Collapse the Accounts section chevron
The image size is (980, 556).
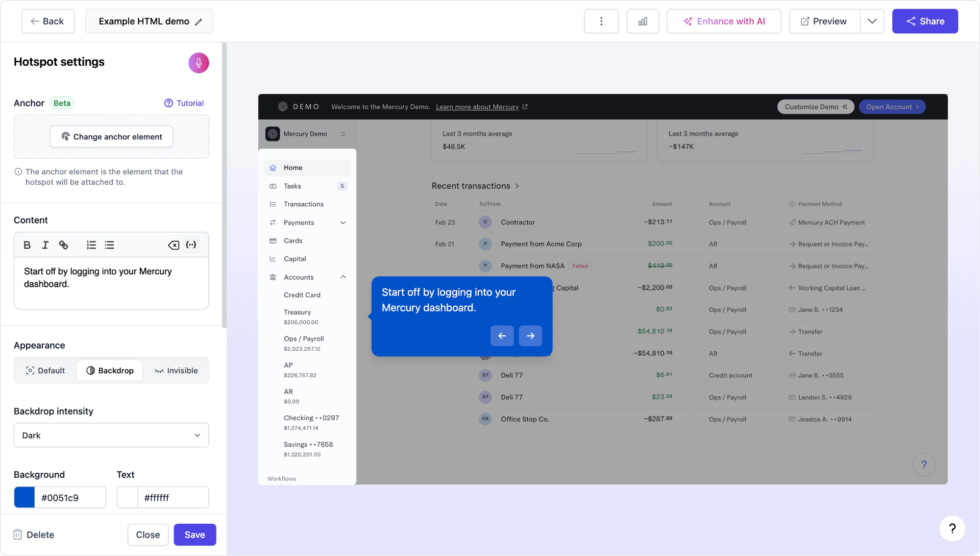(343, 277)
